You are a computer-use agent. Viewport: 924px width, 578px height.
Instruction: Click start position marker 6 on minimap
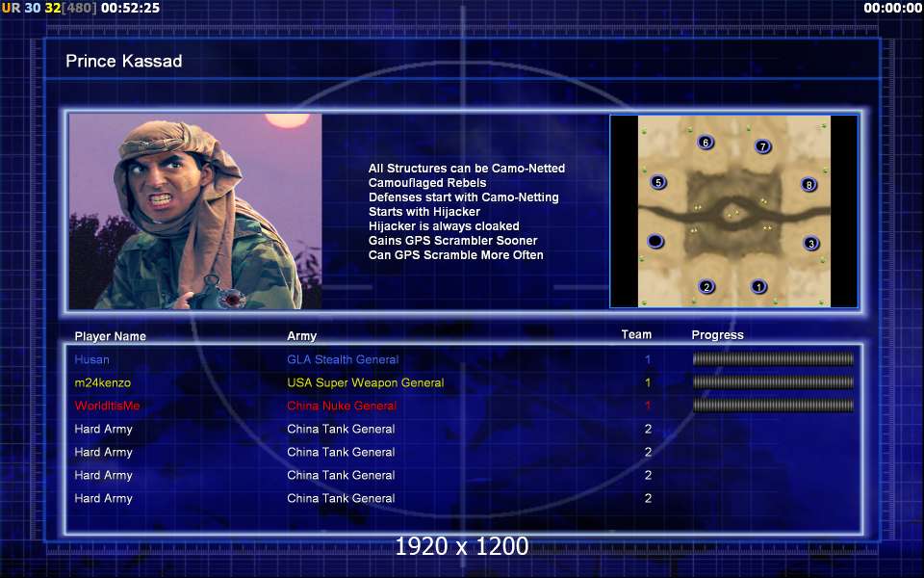tap(706, 143)
